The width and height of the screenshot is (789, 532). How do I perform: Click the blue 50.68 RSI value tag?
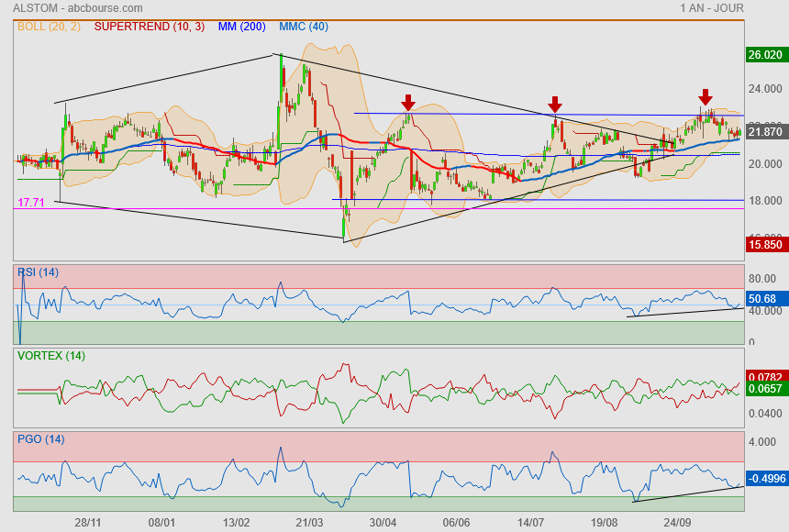tap(764, 298)
